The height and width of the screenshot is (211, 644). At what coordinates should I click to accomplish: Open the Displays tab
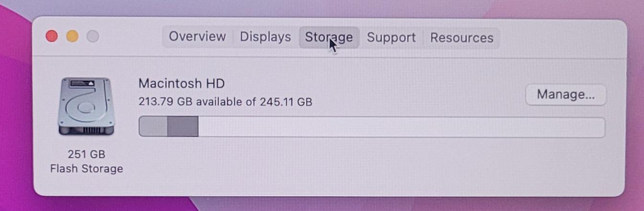pyautogui.click(x=265, y=37)
